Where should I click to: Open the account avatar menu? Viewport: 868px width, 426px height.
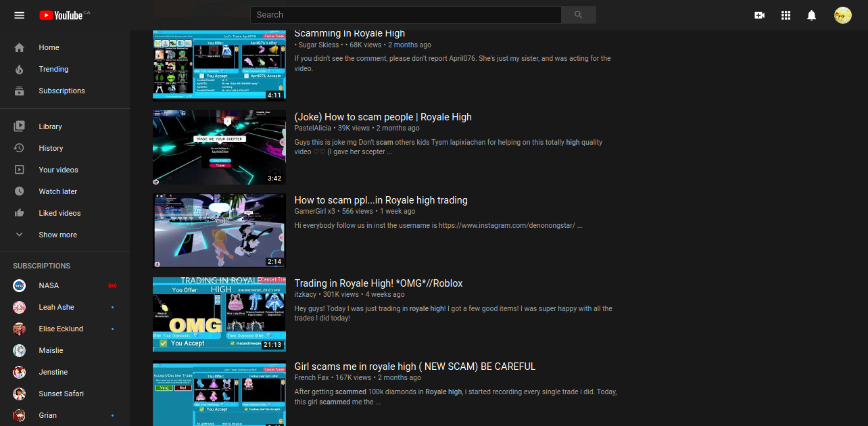click(x=842, y=15)
